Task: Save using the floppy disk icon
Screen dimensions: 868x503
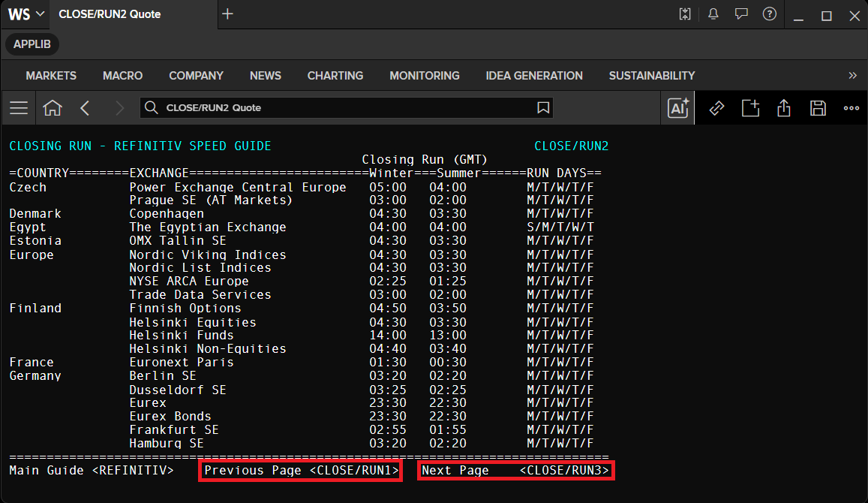Action: click(818, 108)
